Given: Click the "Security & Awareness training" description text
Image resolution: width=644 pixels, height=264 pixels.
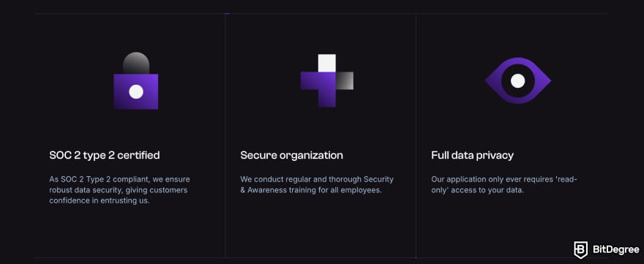Looking at the screenshot, I should point(317,185).
